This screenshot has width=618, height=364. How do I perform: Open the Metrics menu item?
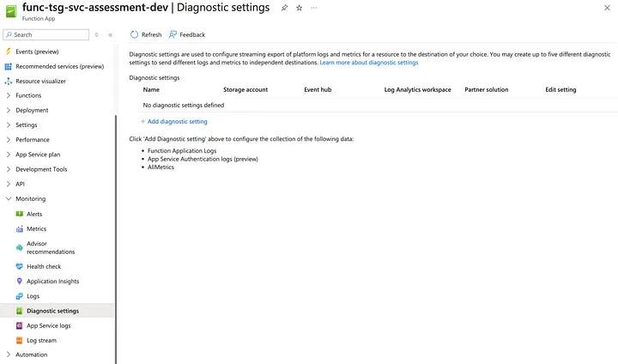(37, 228)
